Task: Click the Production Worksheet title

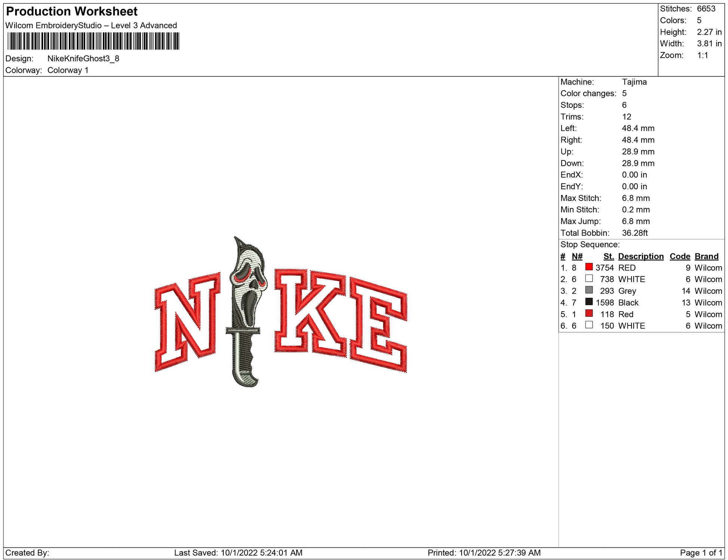Action: (x=72, y=11)
